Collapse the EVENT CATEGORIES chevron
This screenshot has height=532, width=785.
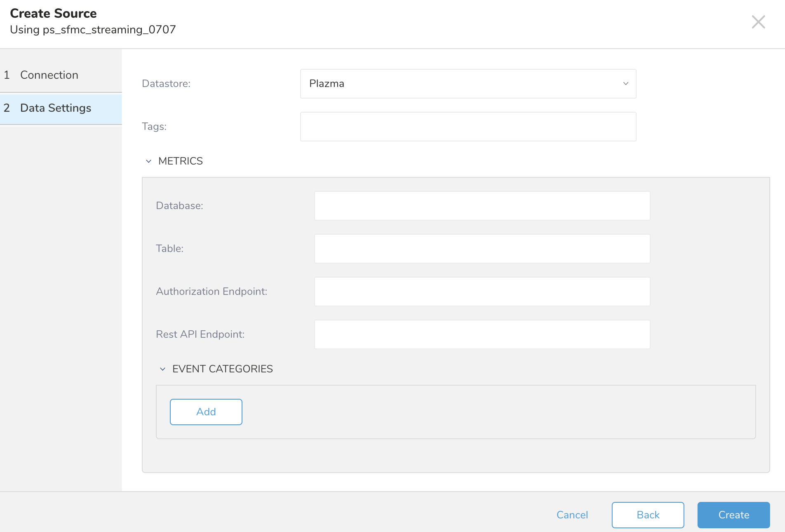coord(163,369)
